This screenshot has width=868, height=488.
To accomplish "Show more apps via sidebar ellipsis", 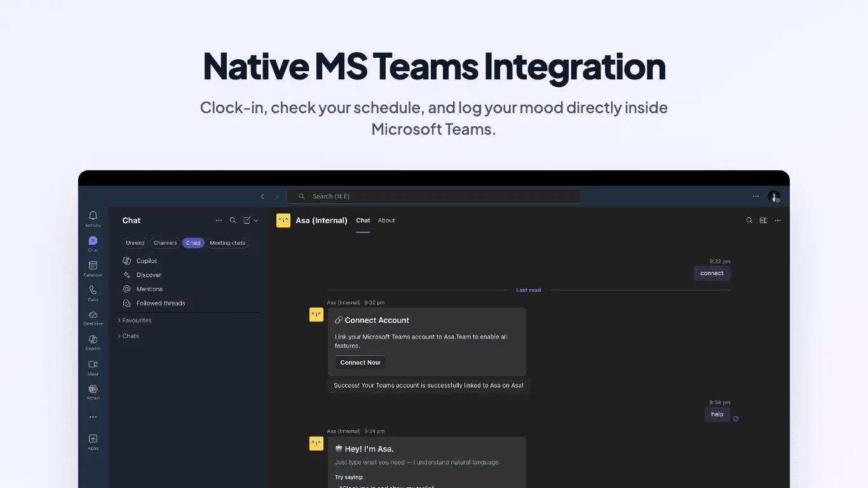I will 93,417.
